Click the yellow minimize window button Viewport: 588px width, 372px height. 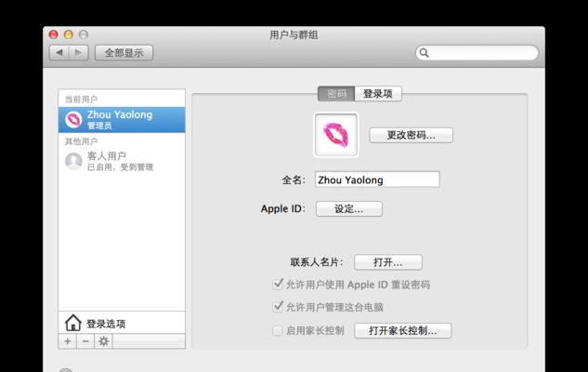point(68,34)
